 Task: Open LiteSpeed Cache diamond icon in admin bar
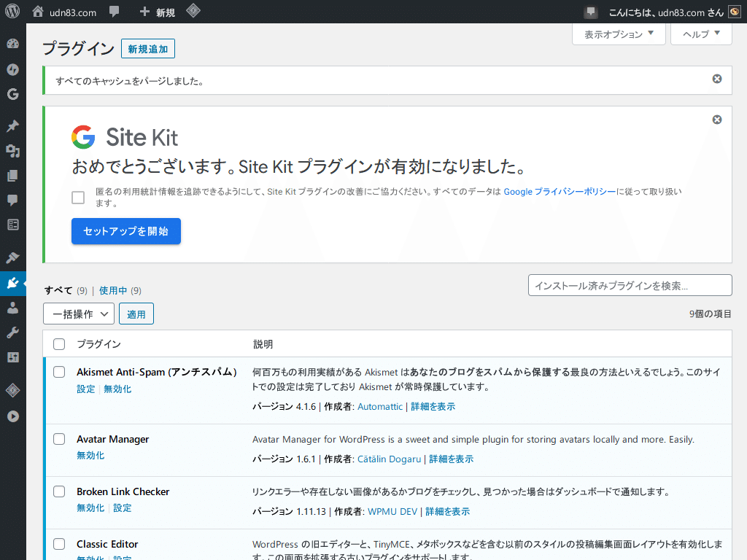193,11
